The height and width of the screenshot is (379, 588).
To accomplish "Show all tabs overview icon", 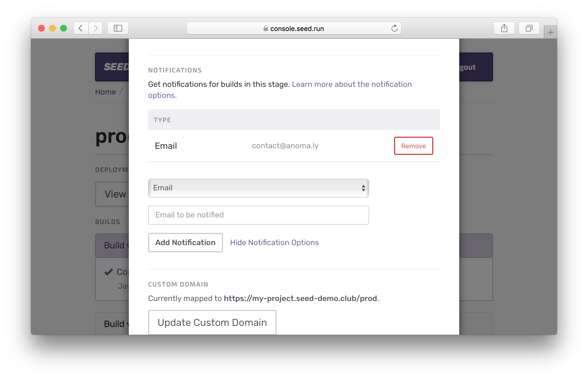I will [529, 28].
